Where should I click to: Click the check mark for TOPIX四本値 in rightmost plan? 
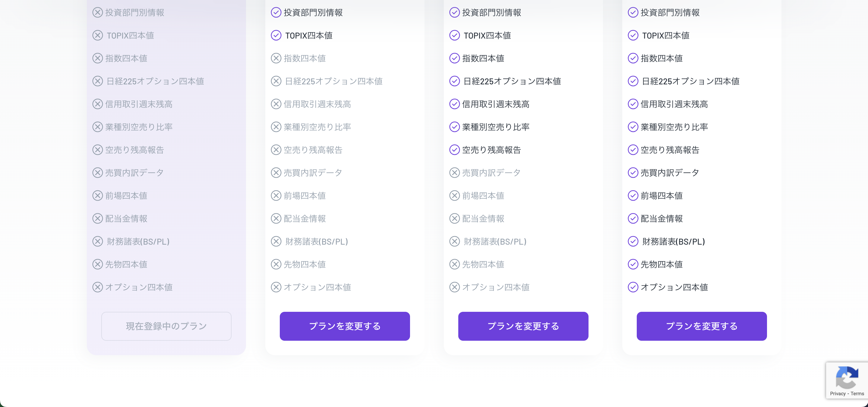633,35
